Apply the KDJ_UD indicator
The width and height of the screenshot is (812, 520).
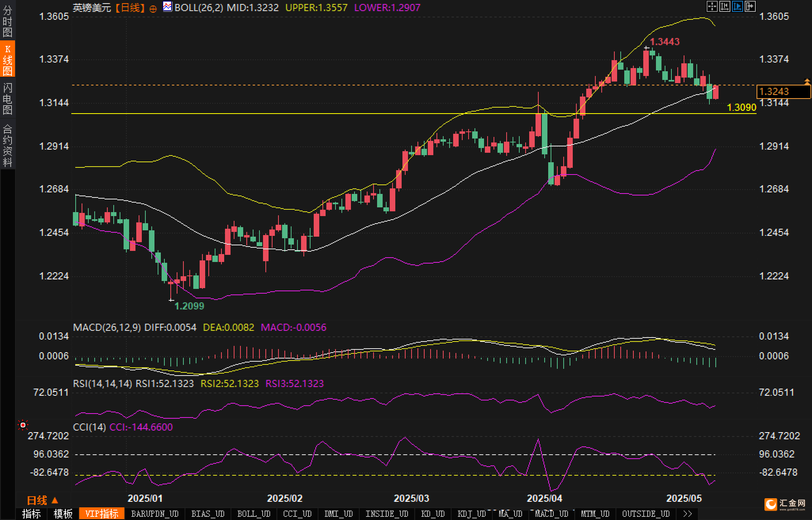[x=471, y=514]
